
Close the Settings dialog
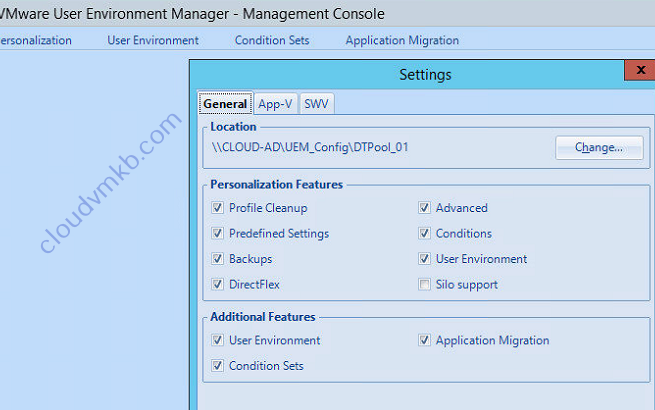coord(640,70)
